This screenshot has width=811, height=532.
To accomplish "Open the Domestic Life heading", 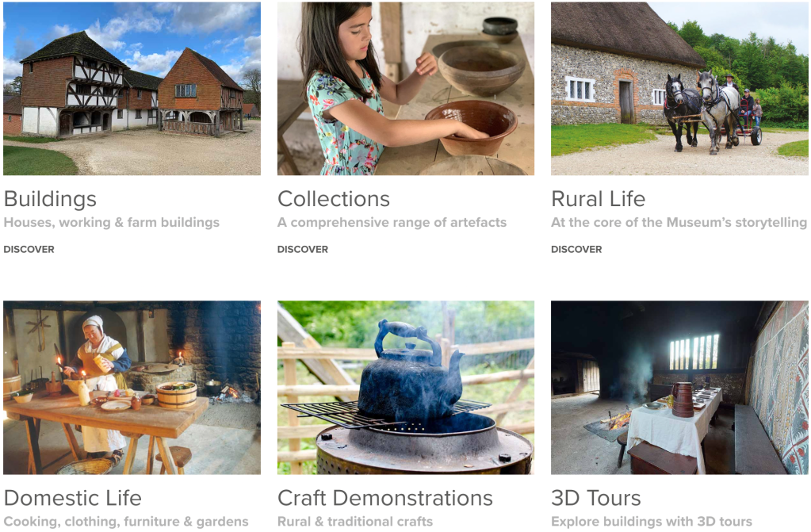I will click(x=72, y=498).
